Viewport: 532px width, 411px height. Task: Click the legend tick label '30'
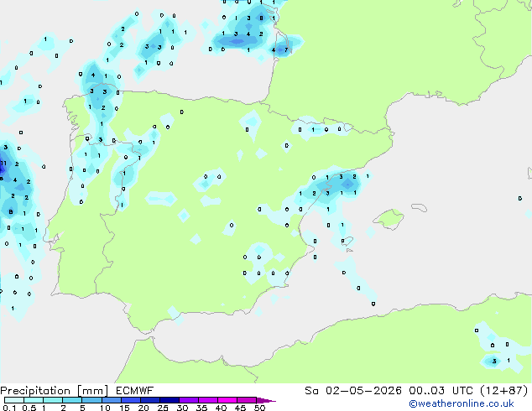(x=182, y=408)
